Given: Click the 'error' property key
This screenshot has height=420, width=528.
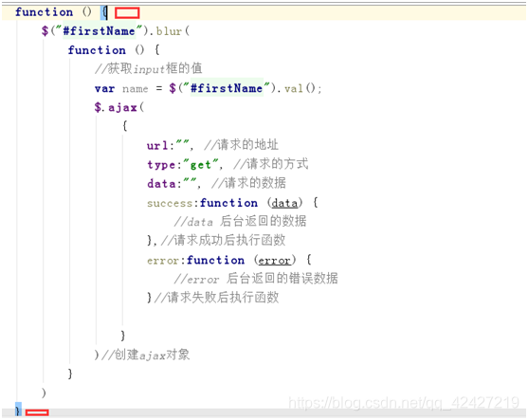Looking at the screenshot, I should click(163, 261).
